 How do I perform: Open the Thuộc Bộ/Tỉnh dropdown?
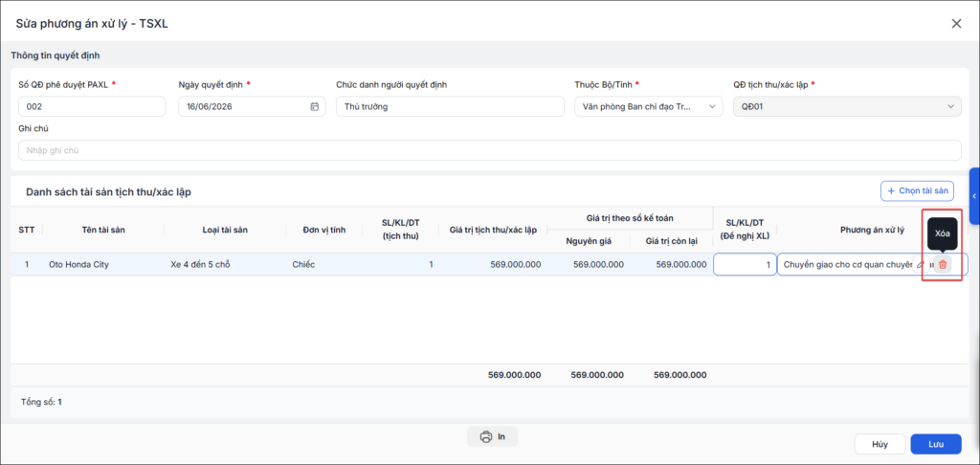click(x=649, y=106)
